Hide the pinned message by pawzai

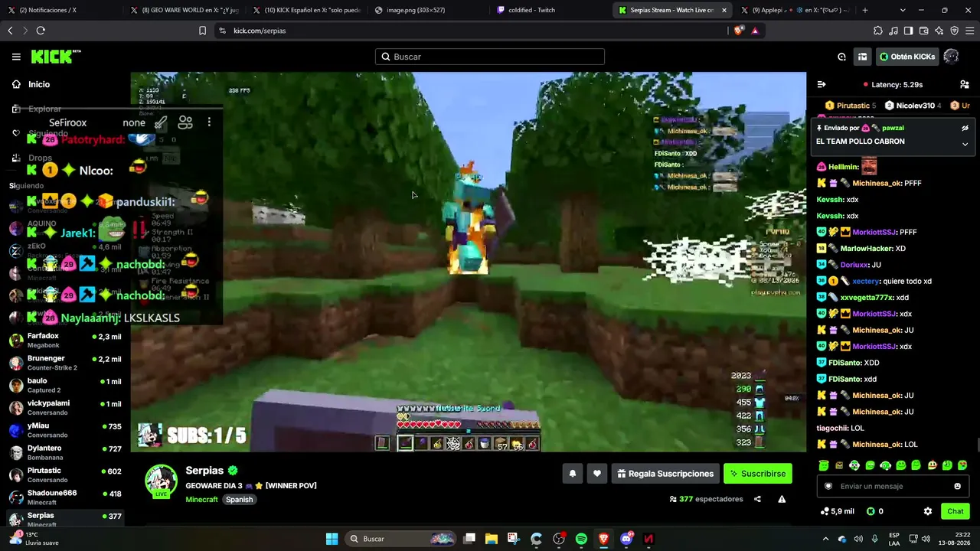pyautogui.click(x=965, y=128)
